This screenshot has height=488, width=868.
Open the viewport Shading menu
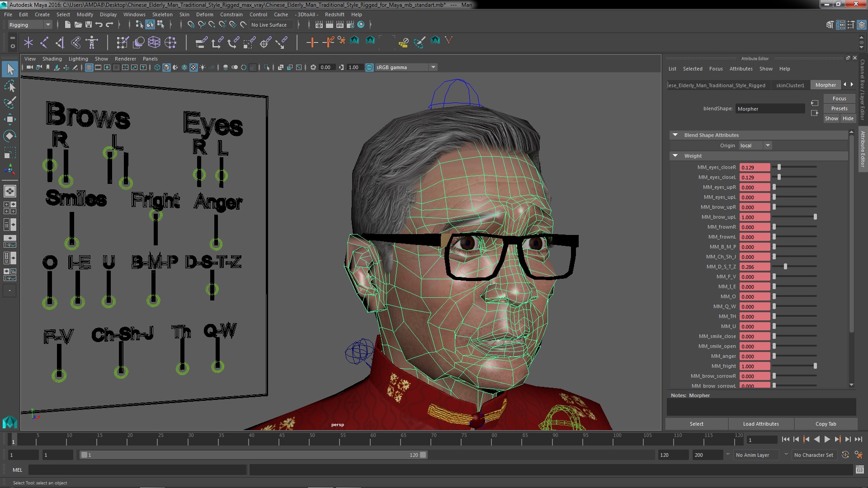52,59
